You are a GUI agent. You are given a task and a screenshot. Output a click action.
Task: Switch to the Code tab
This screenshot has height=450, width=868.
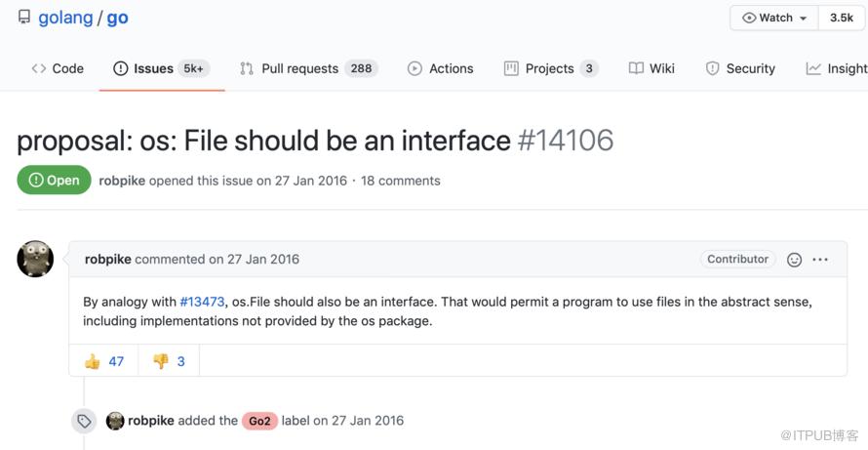[58, 68]
